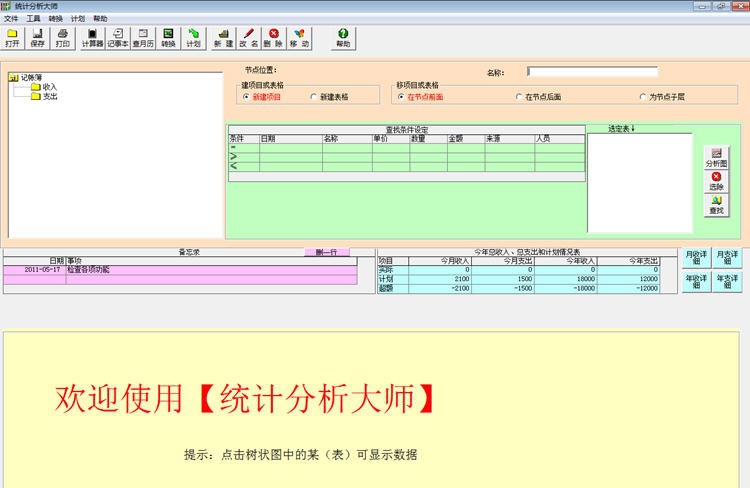Click the 改名 rename toolbar icon
Screen dimensions: 750x488
(x=249, y=38)
